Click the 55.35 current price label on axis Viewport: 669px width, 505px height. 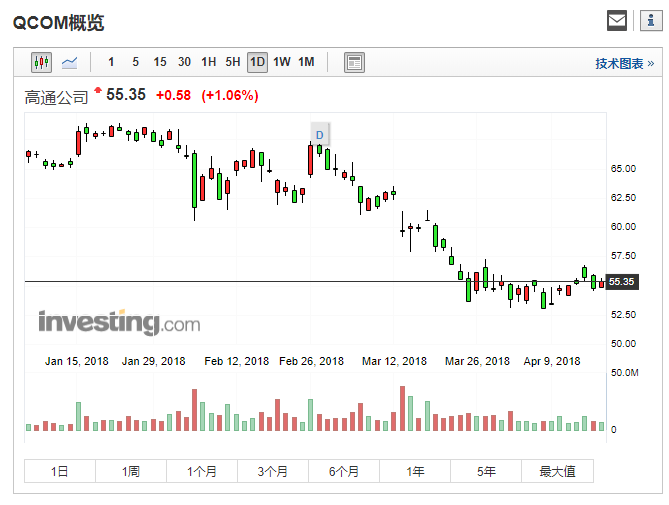click(622, 282)
